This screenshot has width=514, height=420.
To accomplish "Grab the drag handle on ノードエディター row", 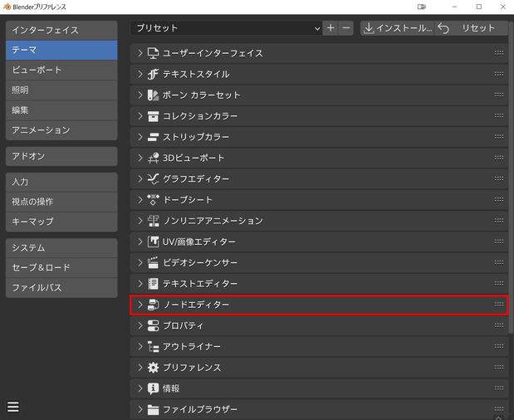I will tap(499, 305).
